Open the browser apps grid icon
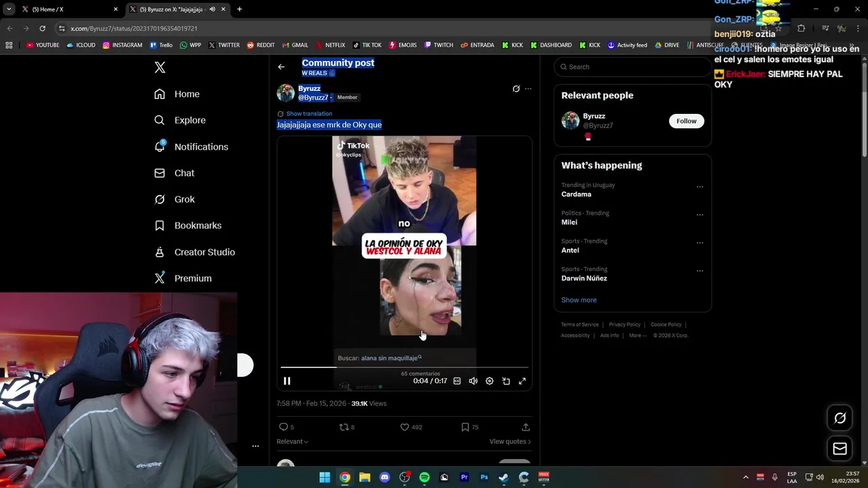This screenshot has width=868, height=488. point(9,45)
